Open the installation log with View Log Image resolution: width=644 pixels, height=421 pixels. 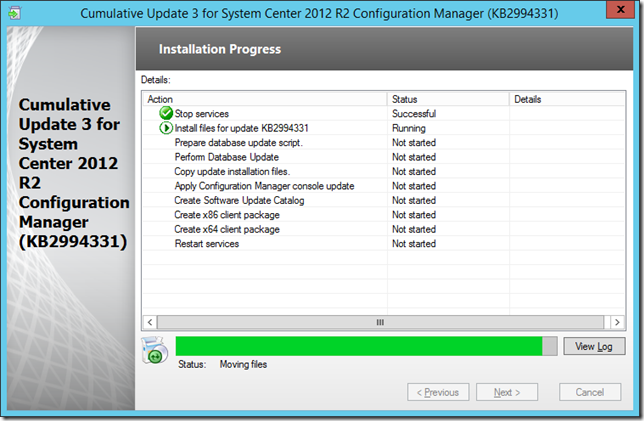pos(594,346)
